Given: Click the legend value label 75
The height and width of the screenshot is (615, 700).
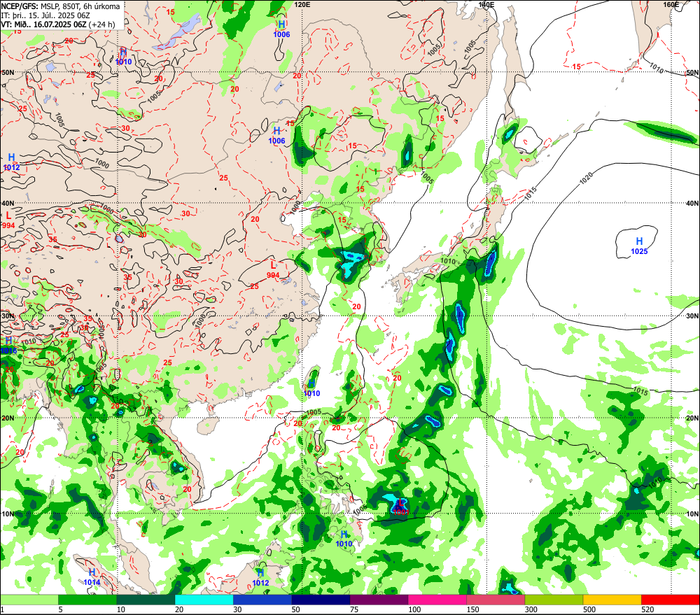Looking at the screenshot, I should pos(354,609).
